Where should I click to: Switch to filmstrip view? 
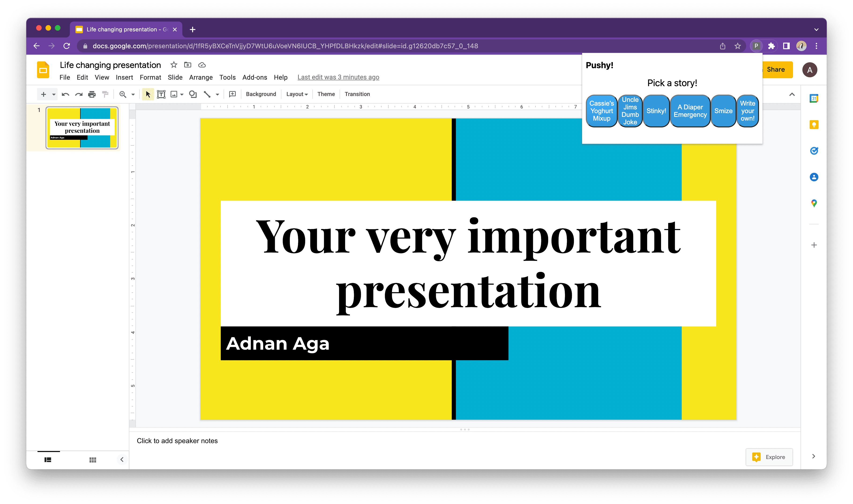click(48, 460)
